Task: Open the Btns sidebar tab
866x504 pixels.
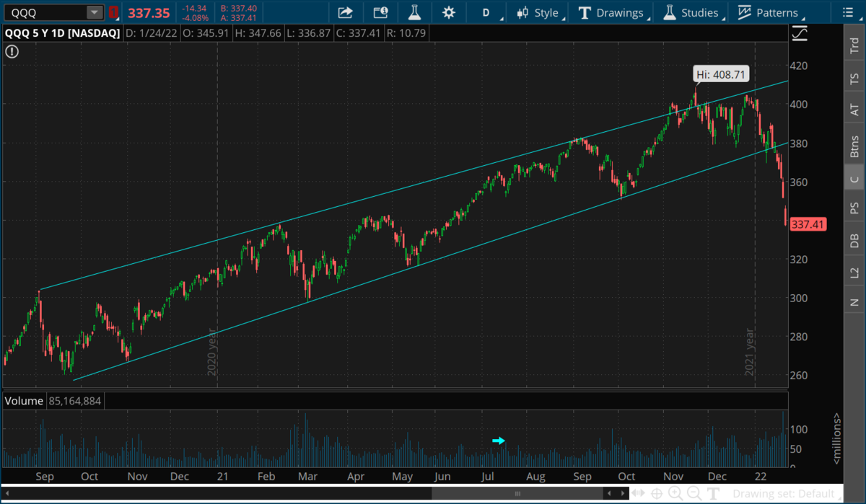Action: [854, 146]
